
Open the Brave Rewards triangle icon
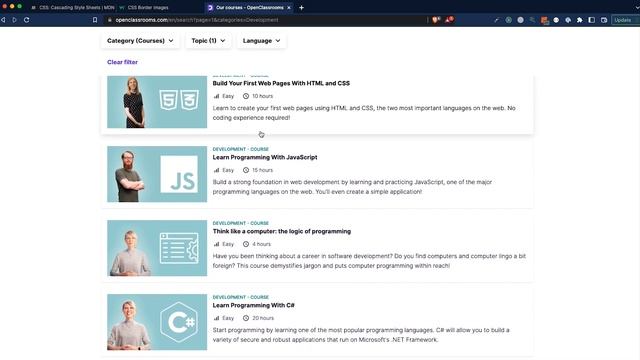[x=449, y=20]
